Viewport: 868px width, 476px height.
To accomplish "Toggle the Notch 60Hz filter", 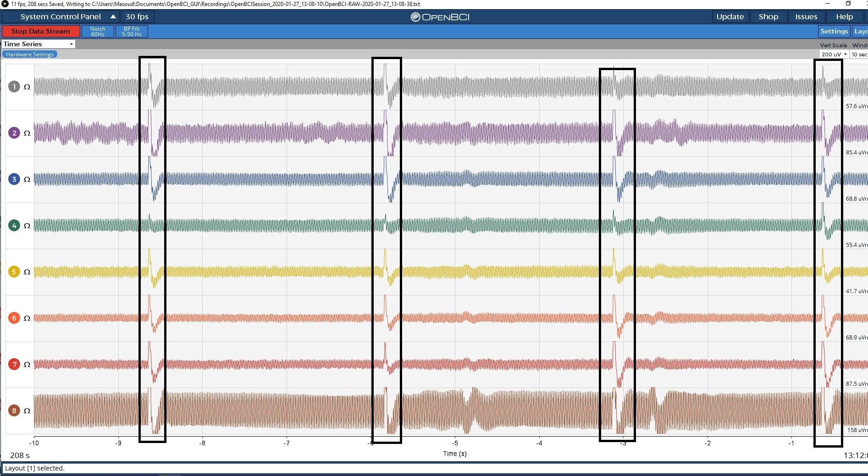I will click(x=98, y=31).
